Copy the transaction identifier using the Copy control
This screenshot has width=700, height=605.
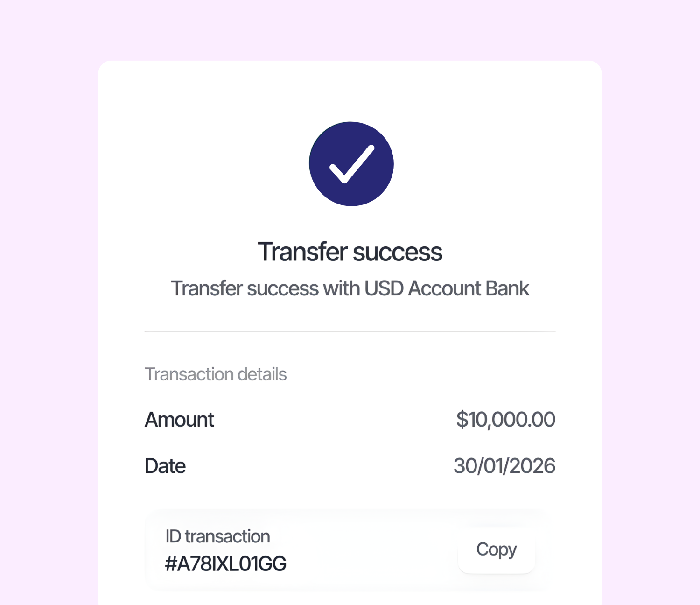pyautogui.click(x=496, y=549)
